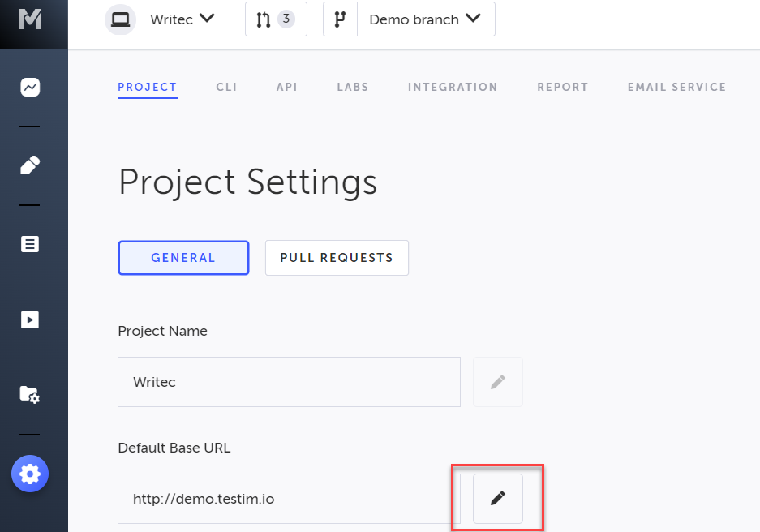Screen dimensions: 760x532
Task: Open the folder settings icon in sidebar
Action: [x=30, y=395]
